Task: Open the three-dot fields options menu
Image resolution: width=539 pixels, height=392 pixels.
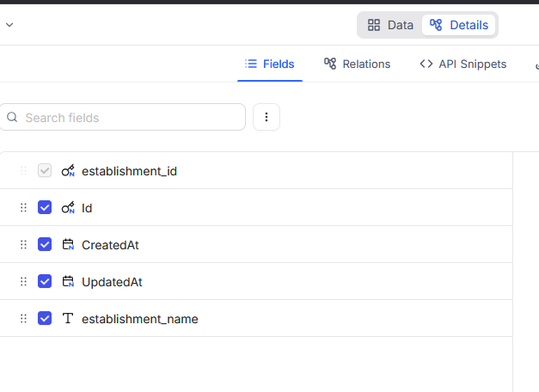Action: pos(266,118)
